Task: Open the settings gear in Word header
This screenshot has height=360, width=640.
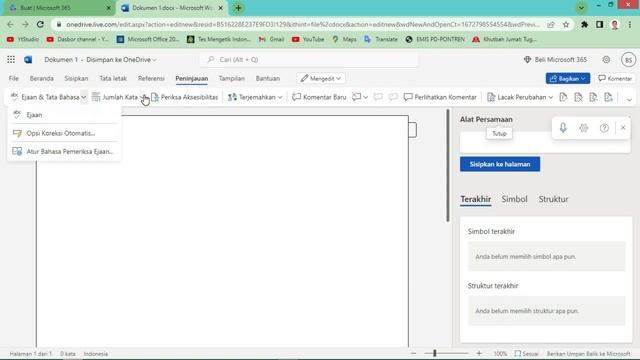Action: pyautogui.click(x=606, y=60)
